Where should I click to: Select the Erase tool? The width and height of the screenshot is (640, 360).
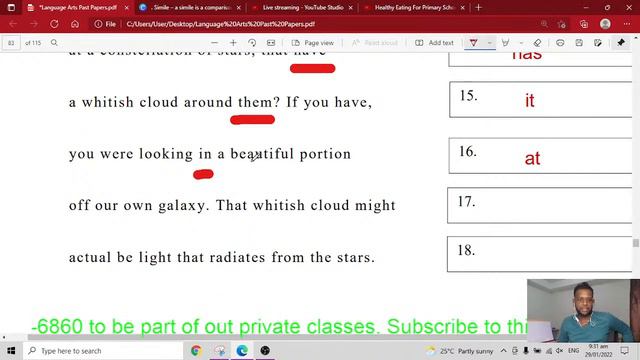pyautogui.click(x=538, y=42)
